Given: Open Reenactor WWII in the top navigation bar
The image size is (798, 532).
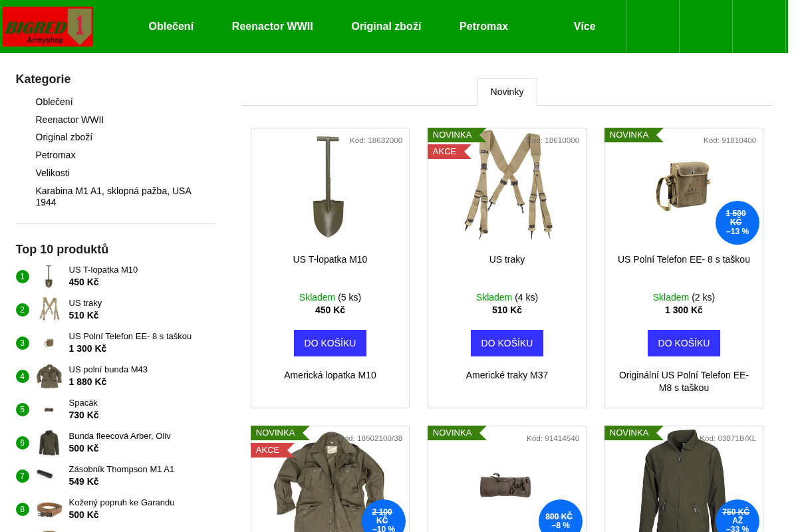Looking at the screenshot, I should 273,27.
